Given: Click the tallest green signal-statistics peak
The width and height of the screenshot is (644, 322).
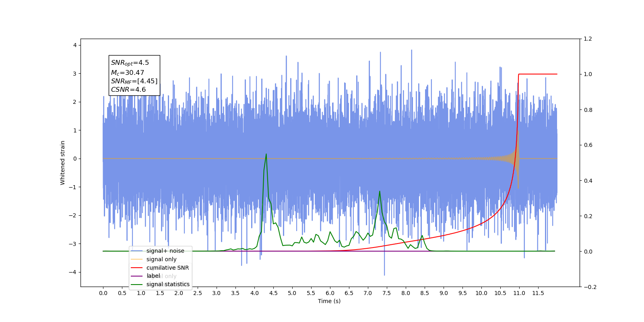Looking at the screenshot, I should [266, 155].
